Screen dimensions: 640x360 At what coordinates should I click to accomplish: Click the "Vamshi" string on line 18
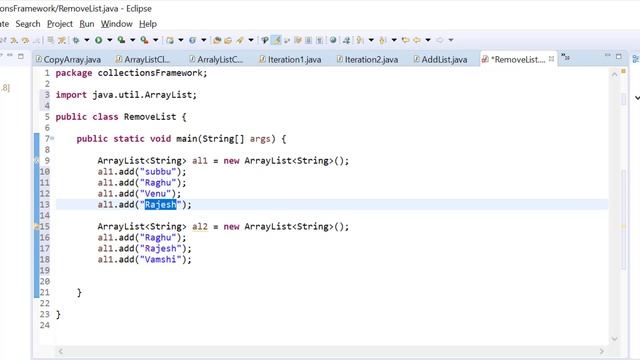160,259
